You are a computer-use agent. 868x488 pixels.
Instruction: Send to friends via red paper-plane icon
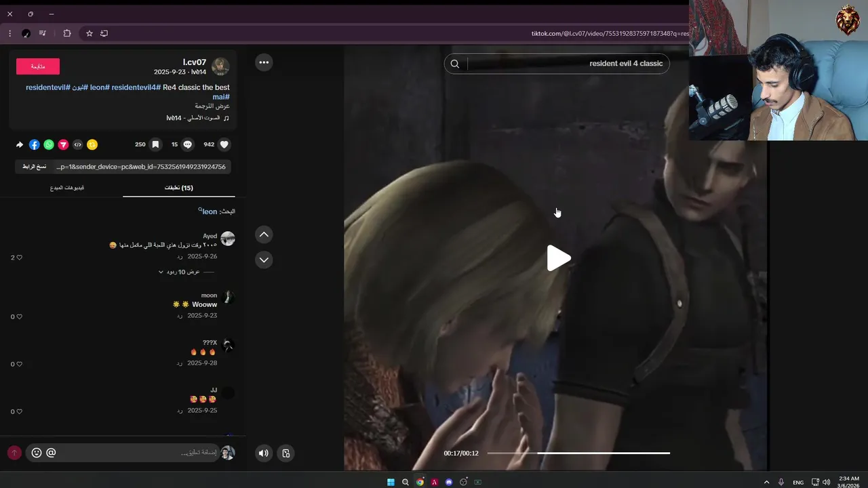pos(63,144)
